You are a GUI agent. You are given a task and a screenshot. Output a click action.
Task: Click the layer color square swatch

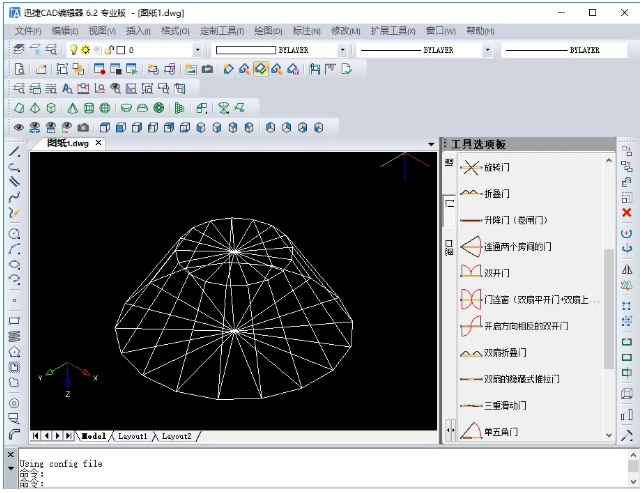click(x=121, y=50)
